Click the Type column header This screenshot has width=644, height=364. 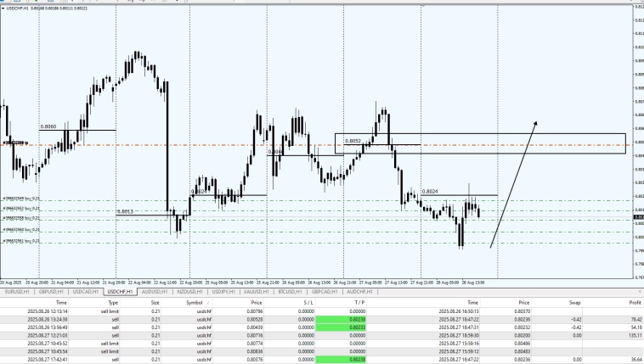112,301
